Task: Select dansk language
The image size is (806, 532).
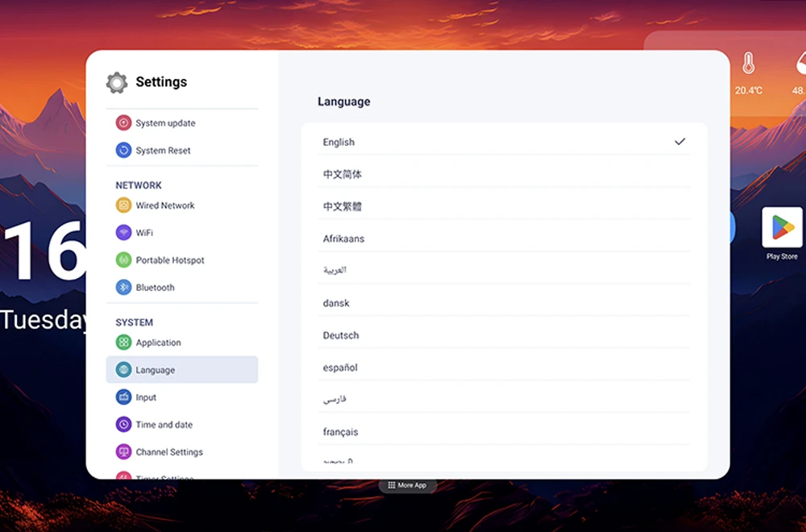Action: (x=504, y=303)
